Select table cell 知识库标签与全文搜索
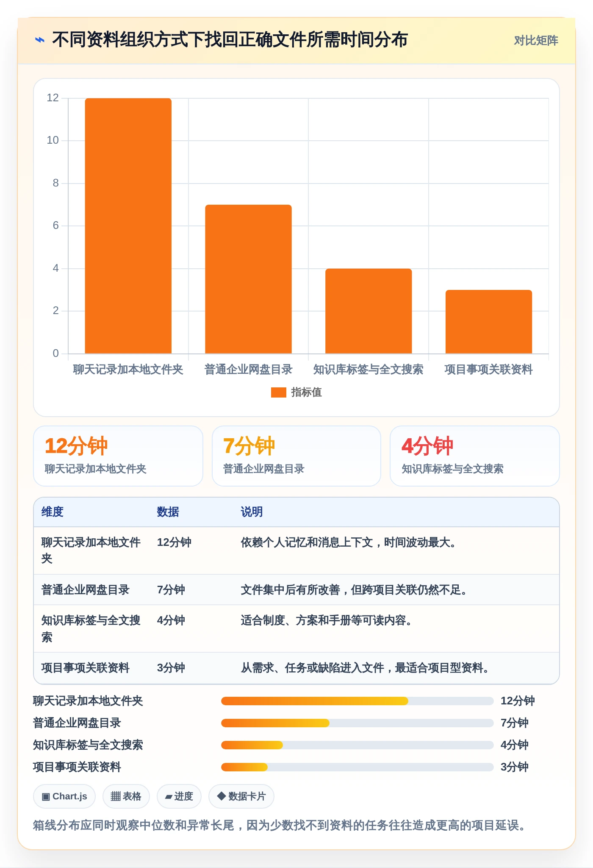Image resolution: width=593 pixels, height=868 pixels. pyautogui.click(x=91, y=629)
